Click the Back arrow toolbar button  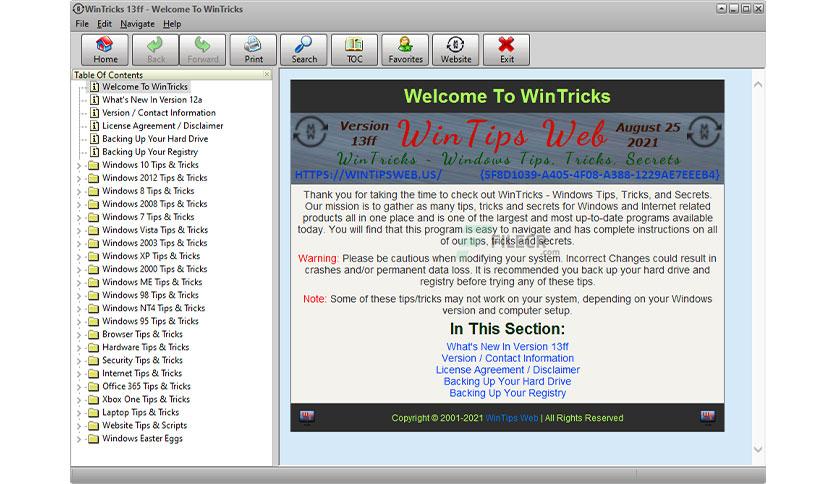click(155, 50)
